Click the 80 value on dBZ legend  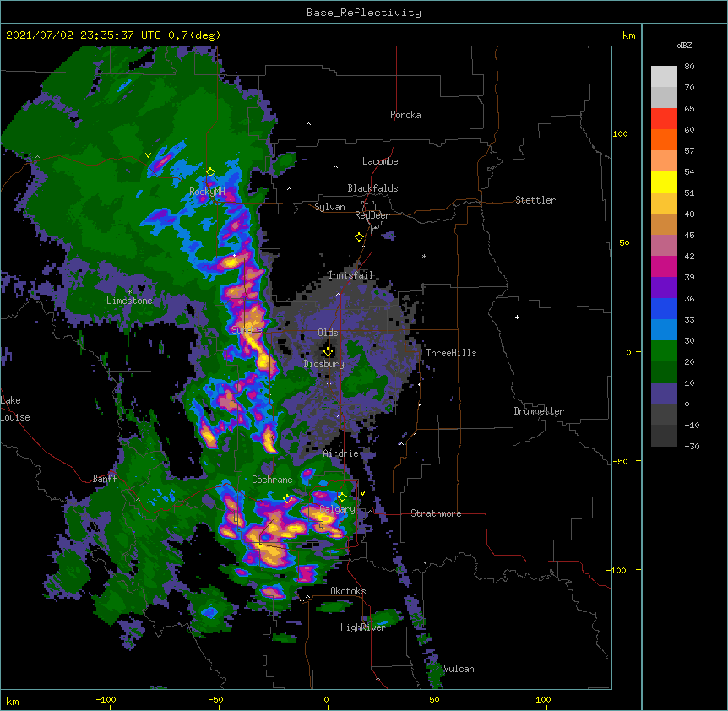click(689, 67)
